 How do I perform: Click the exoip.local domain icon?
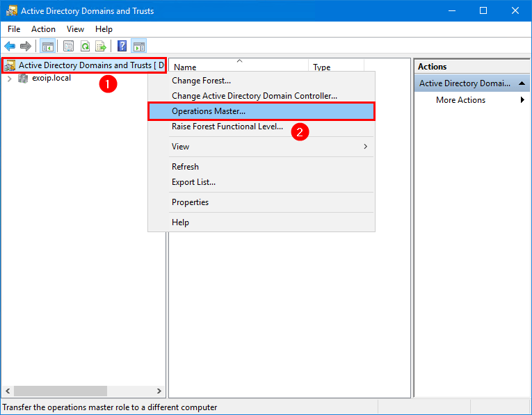point(23,79)
